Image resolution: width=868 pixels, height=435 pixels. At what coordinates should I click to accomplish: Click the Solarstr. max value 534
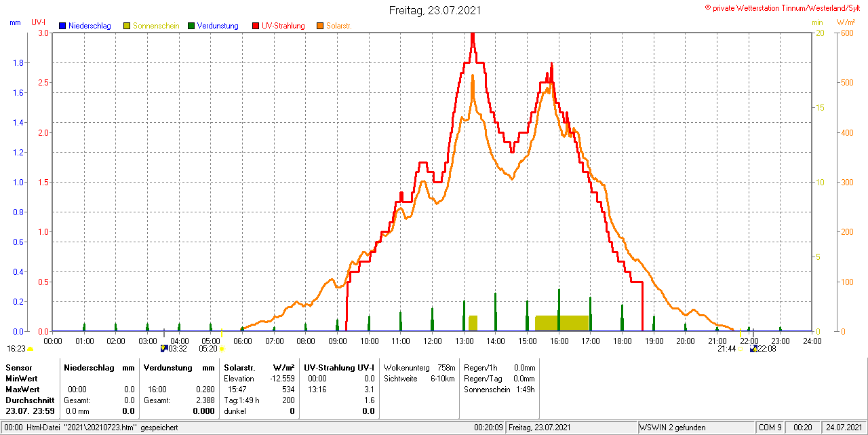point(288,389)
